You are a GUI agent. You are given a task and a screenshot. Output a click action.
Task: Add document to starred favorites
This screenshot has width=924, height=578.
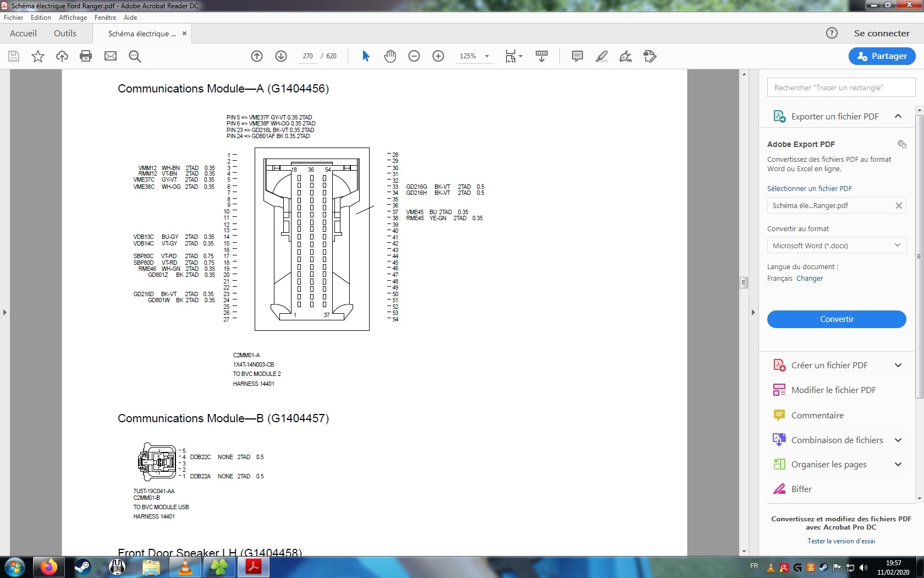(38, 56)
